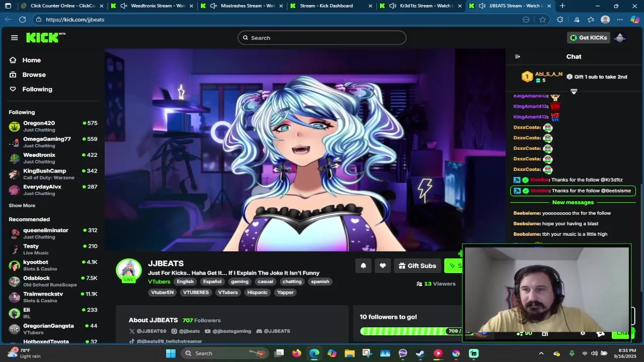Click the Get KICKs button

(x=588, y=38)
